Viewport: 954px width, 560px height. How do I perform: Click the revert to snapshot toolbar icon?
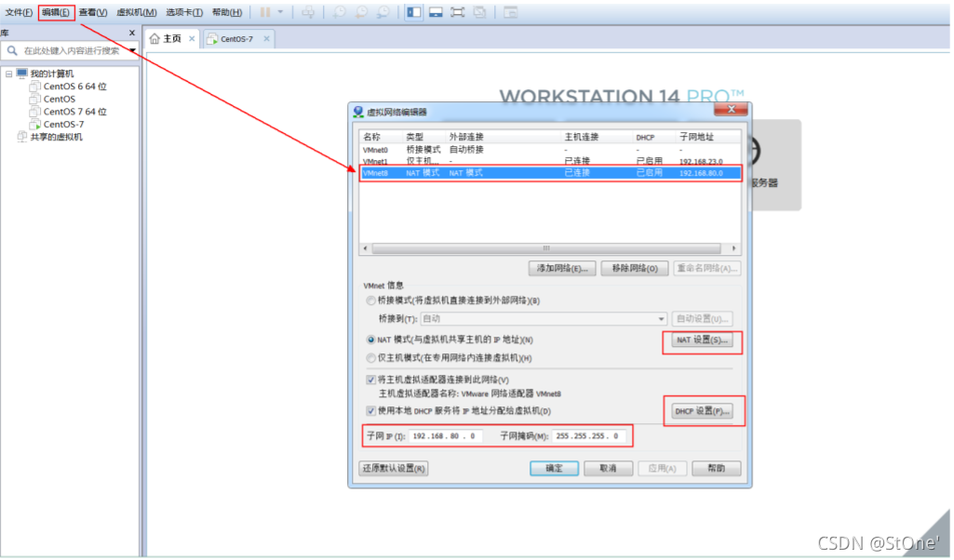click(x=361, y=12)
